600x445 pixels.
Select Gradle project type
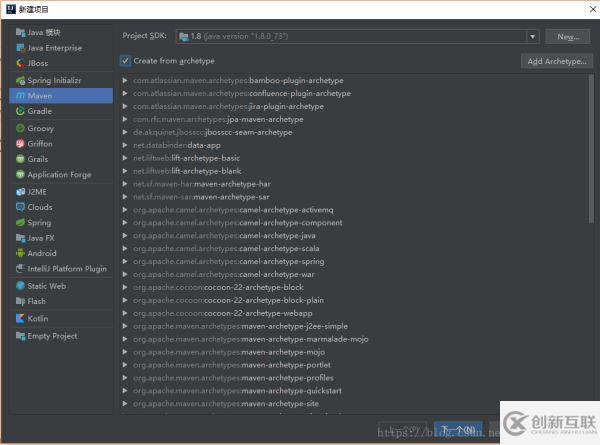[61, 111]
